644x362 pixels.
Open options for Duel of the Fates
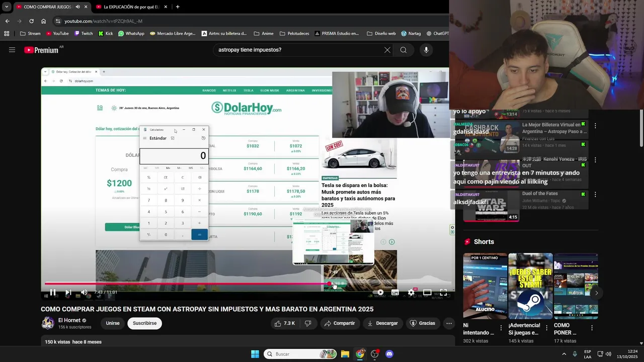click(595, 195)
